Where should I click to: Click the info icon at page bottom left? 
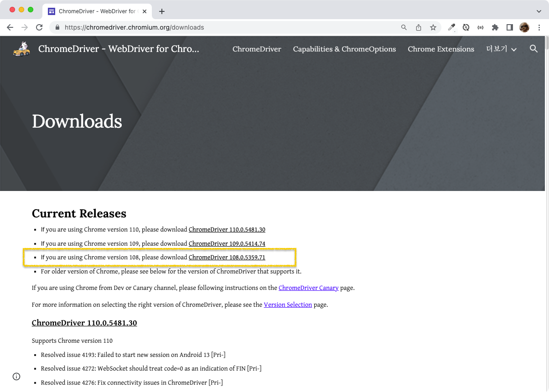(16, 377)
